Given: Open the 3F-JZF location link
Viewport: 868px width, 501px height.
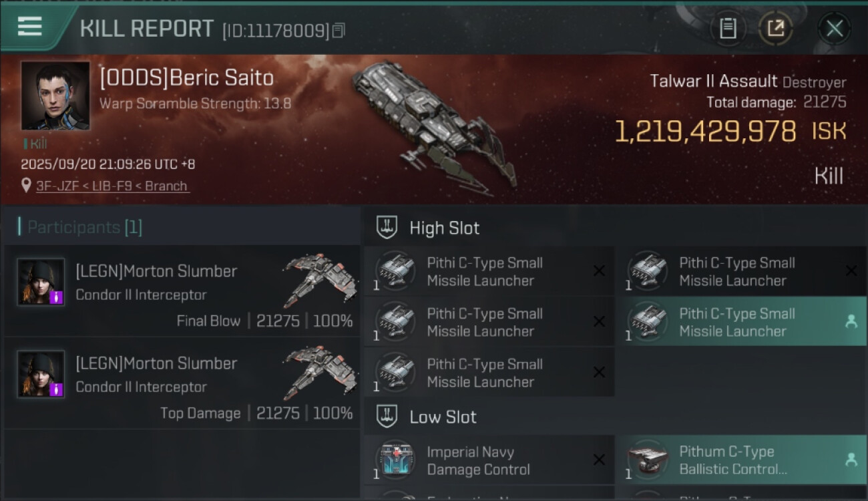Looking at the screenshot, I should point(113,186).
